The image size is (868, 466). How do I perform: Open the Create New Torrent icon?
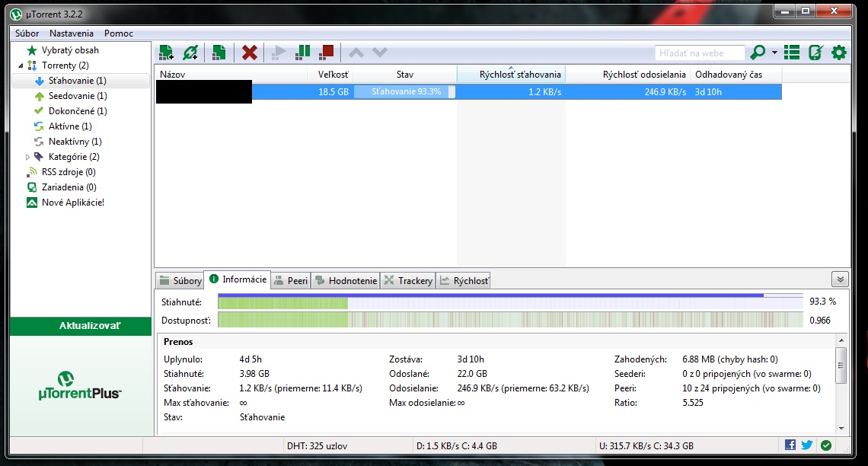pyautogui.click(x=219, y=53)
